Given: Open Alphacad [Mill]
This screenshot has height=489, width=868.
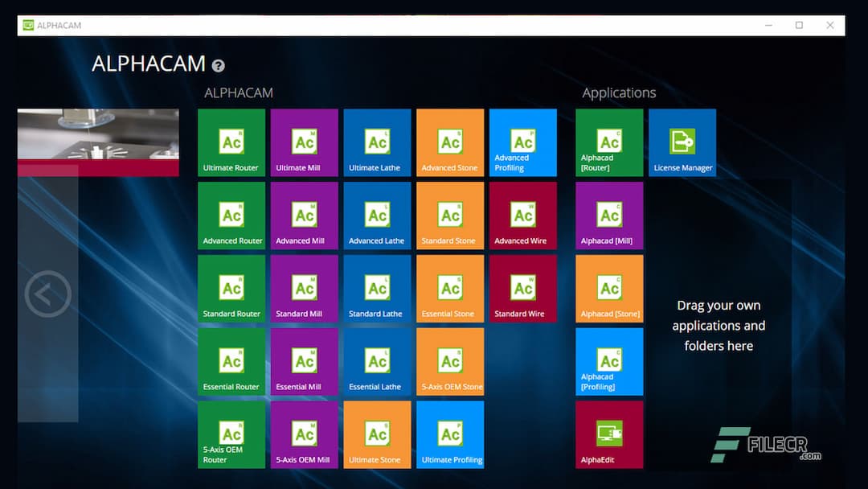Looking at the screenshot, I should pos(608,215).
